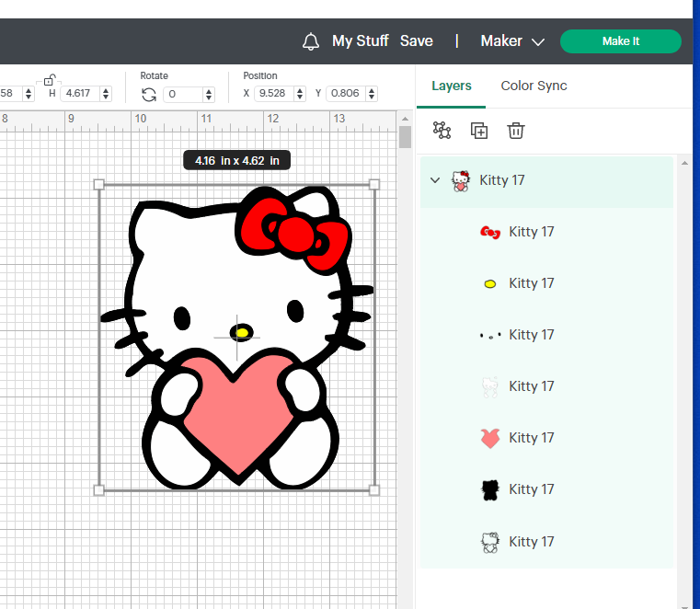
Task: Click the top-right selection handle
Action: point(374,184)
